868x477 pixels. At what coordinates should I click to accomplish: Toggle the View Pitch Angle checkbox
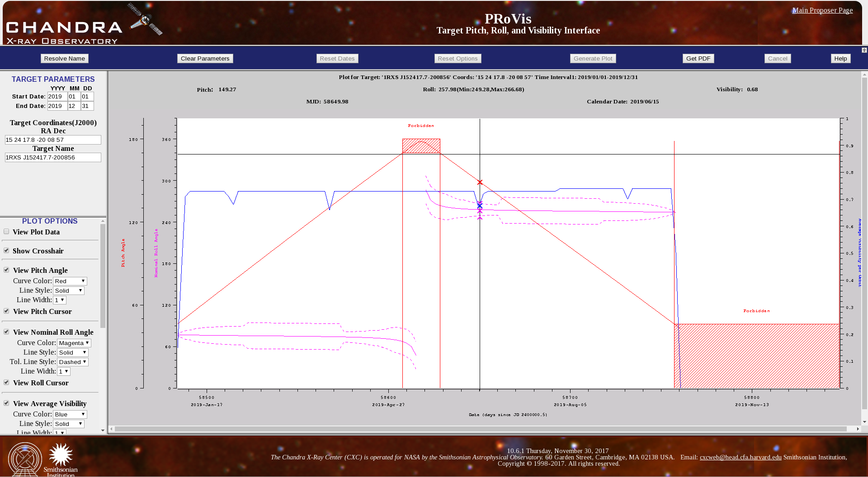(x=6, y=270)
